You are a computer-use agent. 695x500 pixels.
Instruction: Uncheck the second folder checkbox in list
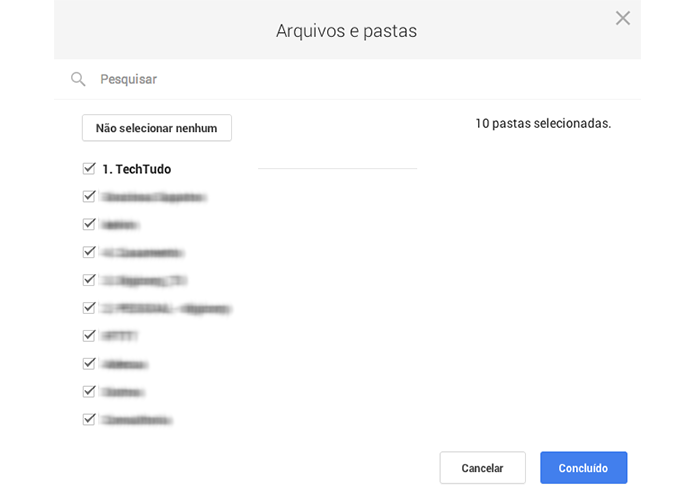pos(89,196)
